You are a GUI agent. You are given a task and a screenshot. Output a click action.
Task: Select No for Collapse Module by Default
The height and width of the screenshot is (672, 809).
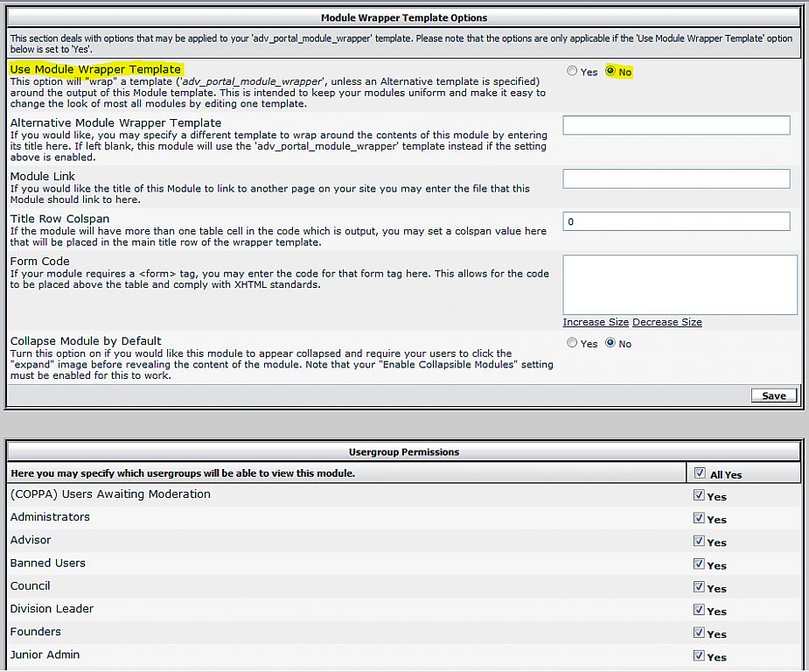[x=610, y=343]
